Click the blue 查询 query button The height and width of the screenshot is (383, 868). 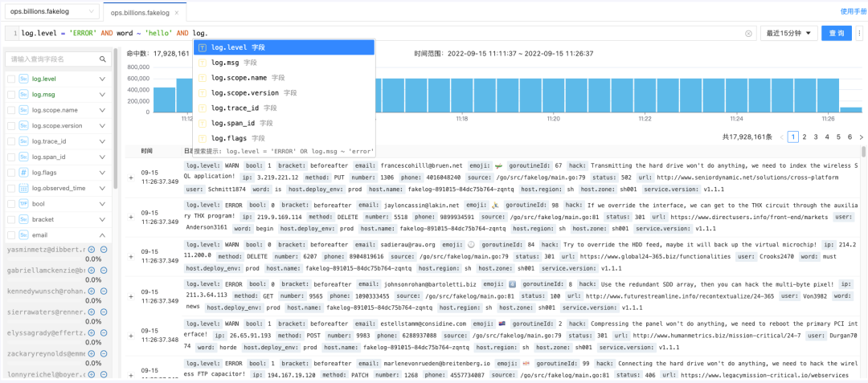tap(836, 33)
